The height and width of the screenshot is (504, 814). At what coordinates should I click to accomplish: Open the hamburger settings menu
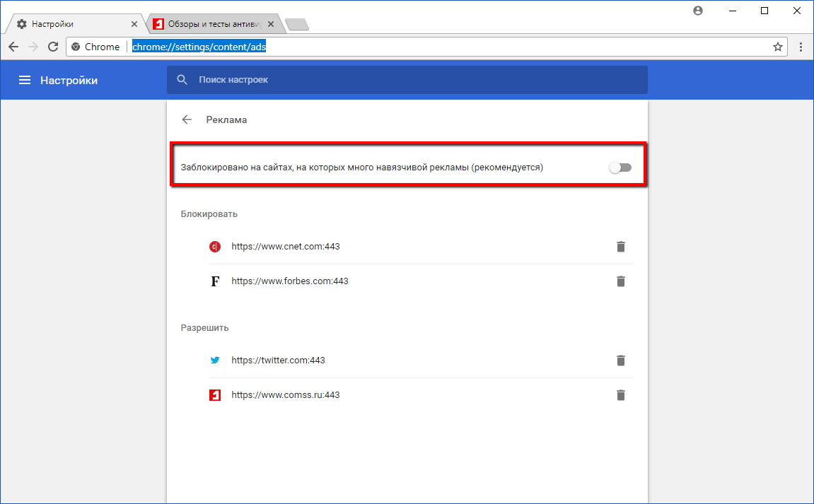click(x=25, y=80)
